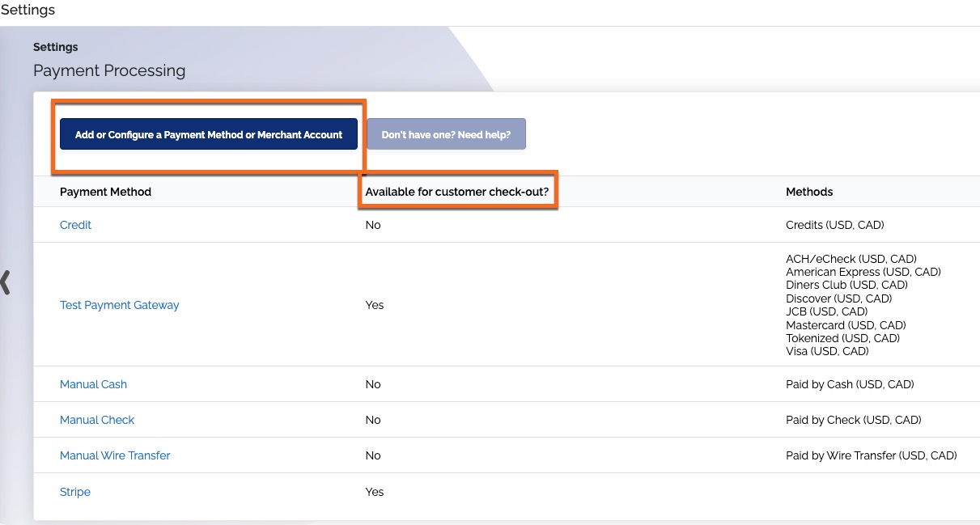The height and width of the screenshot is (525, 980).
Task: Click the Payment Method column header
Action: click(x=105, y=192)
